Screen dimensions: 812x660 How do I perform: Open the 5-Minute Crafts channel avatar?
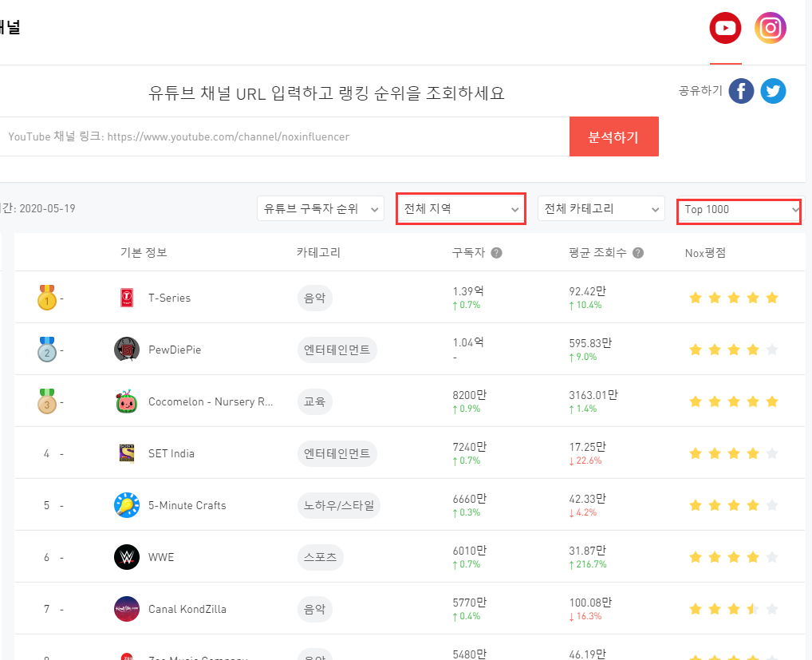click(x=127, y=505)
